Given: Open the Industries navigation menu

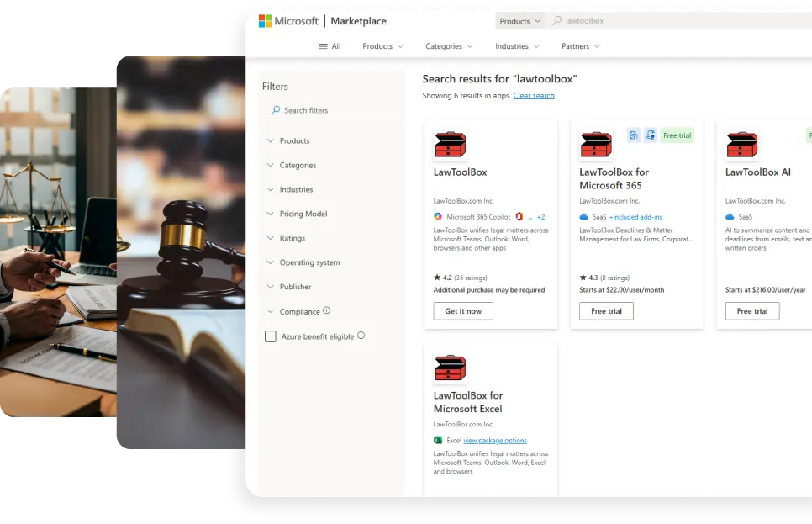Looking at the screenshot, I should [x=517, y=46].
